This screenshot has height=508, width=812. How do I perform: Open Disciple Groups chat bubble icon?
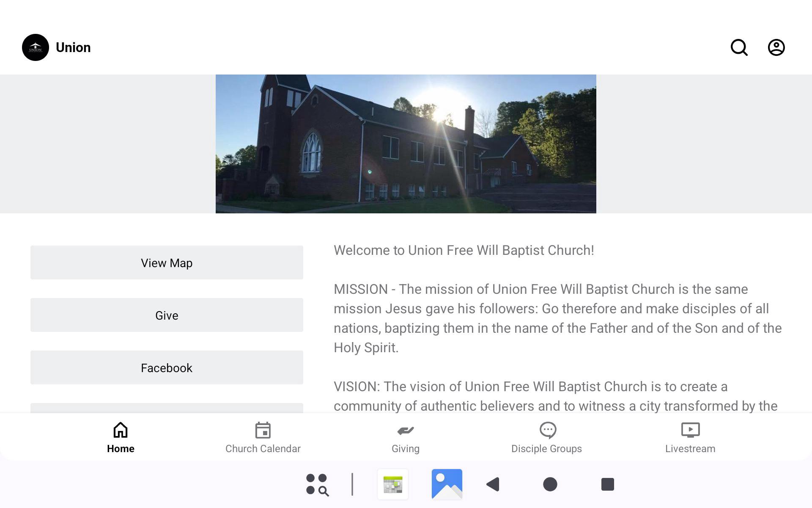point(548,430)
